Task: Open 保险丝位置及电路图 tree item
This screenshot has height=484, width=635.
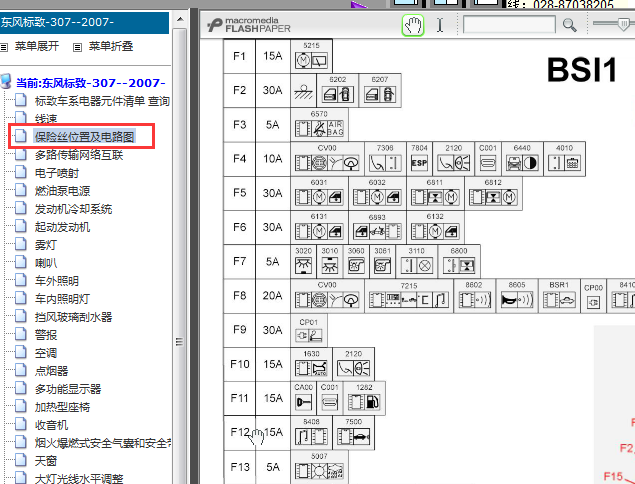Action: [84, 137]
